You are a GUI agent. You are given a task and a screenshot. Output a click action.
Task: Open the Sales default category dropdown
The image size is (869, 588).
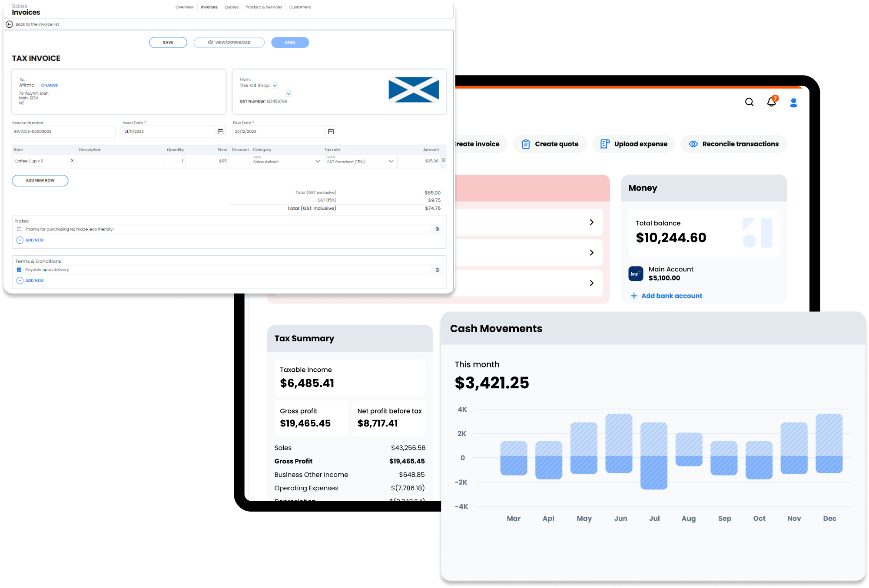[317, 161]
